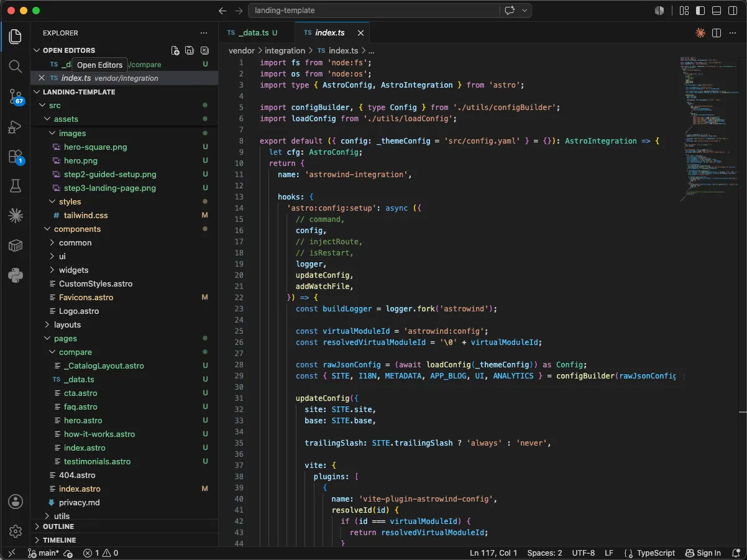Collapse the OPEN EDITORS section
Image resolution: width=747 pixels, height=560 pixels.
pyautogui.click(x=37, y=50)
